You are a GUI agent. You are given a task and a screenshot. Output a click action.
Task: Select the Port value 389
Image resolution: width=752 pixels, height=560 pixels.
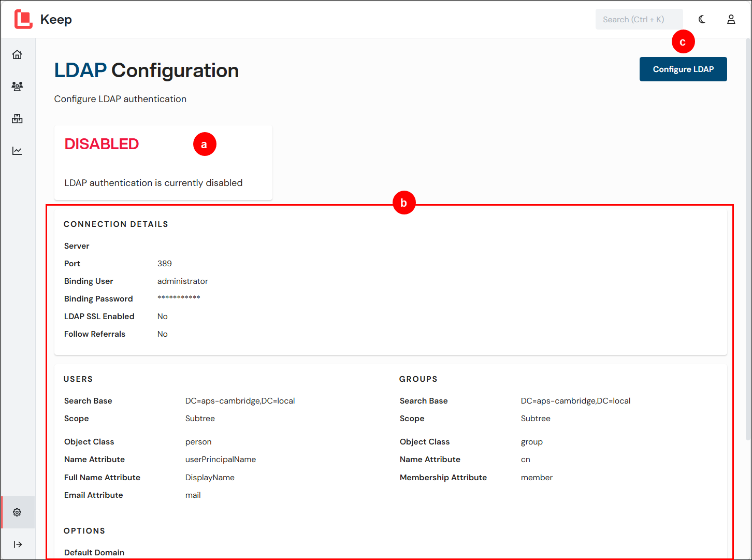point(165,264)
